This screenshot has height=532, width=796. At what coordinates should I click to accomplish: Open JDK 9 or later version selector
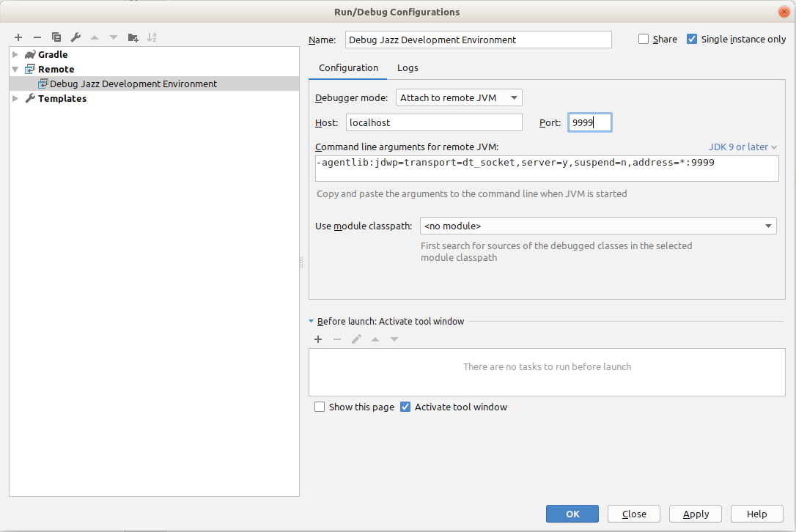(x=742, y=147)
